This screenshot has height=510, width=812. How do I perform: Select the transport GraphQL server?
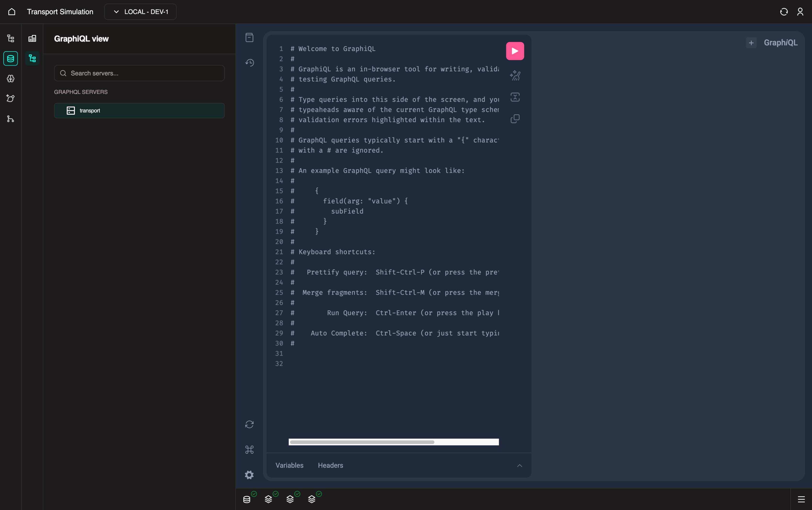(x=139, y=111)
